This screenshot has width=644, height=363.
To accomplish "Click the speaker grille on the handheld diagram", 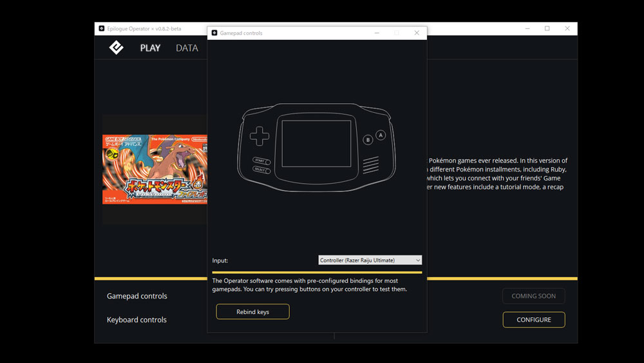I will coord(370,166).
